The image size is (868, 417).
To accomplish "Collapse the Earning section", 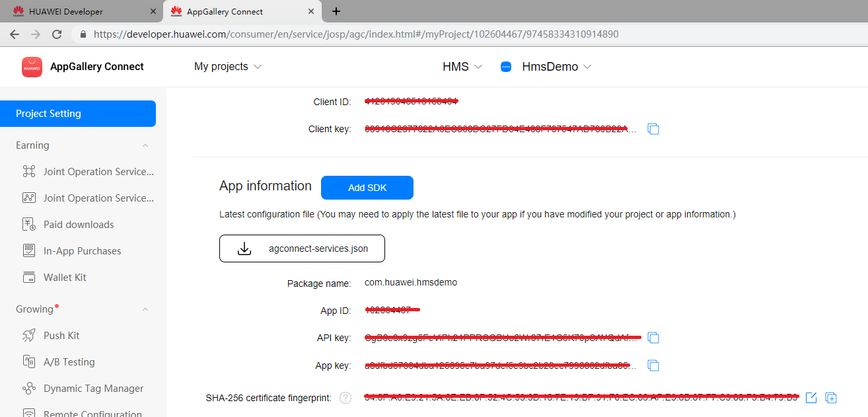I will [x=145, y=145].
